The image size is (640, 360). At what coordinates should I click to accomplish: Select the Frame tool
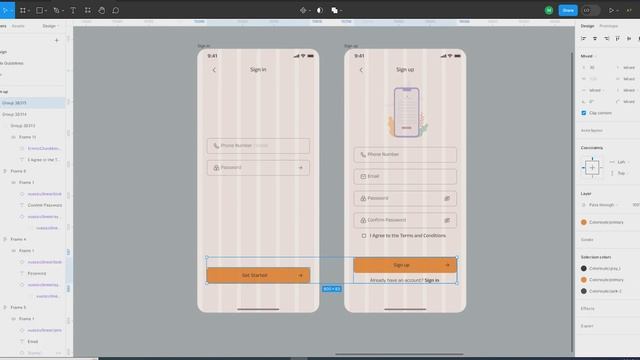(x=23, y=10)
